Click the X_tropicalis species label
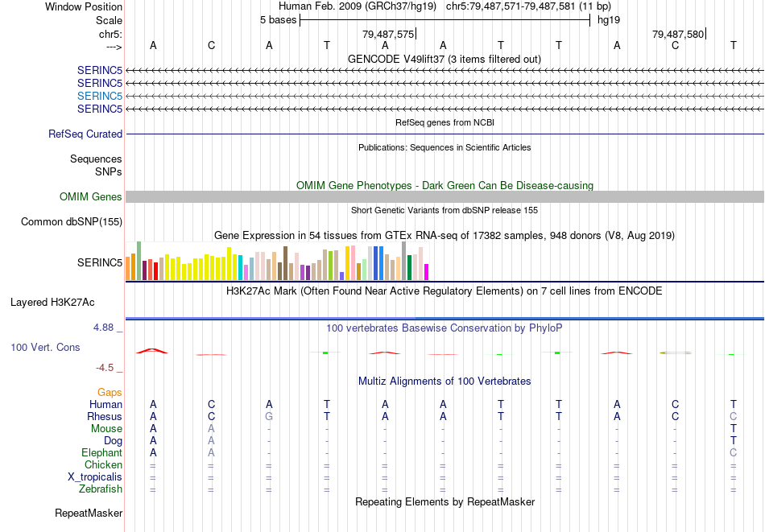This screenshot has width=765, height=532. pyautogui.click(x=95, y=477)
